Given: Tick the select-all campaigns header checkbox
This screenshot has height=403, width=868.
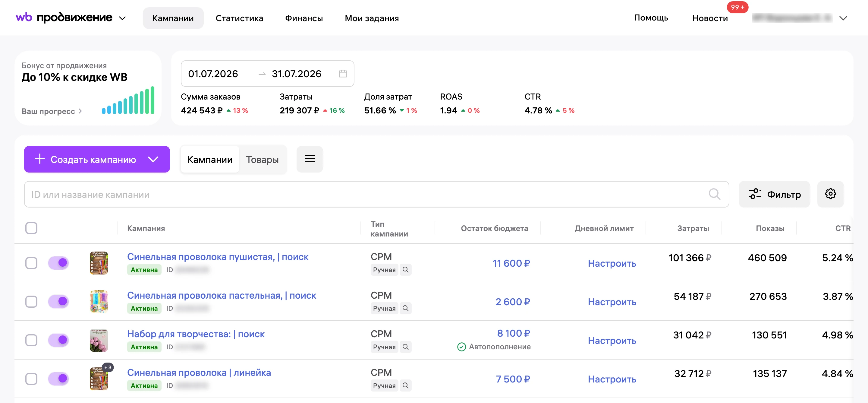Looking at the screenshot, I should click(31, 228).
